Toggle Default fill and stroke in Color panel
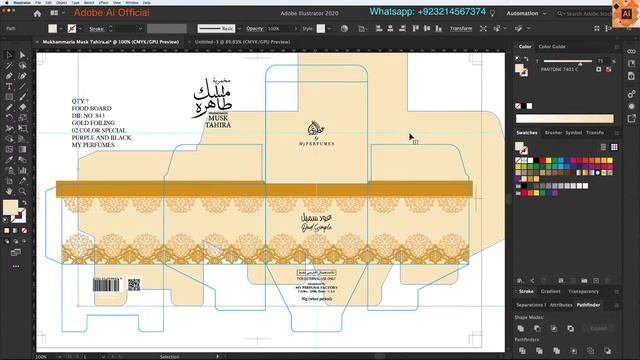640x360 pixels. coord(518,59)
